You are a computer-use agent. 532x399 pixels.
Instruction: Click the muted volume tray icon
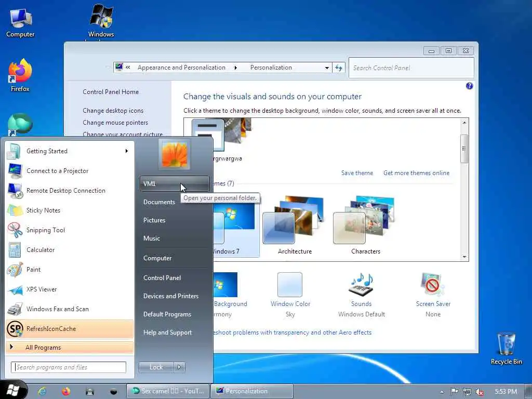tap(480, 392)
